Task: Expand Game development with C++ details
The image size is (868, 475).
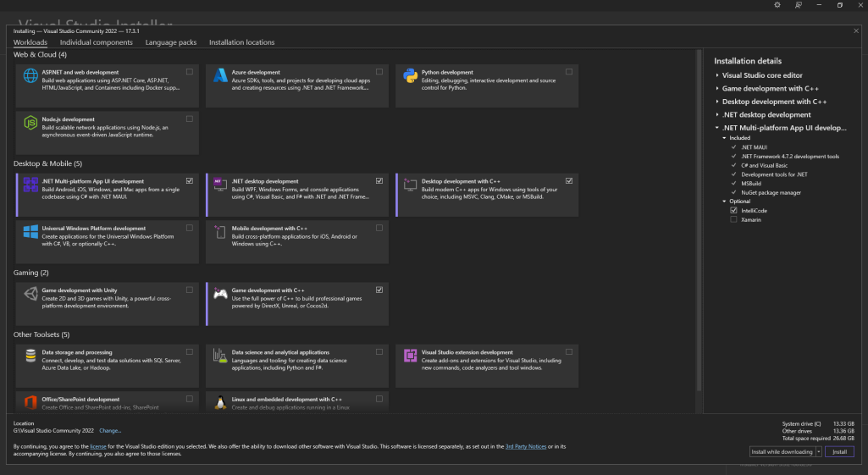Action: pos(717,88)
